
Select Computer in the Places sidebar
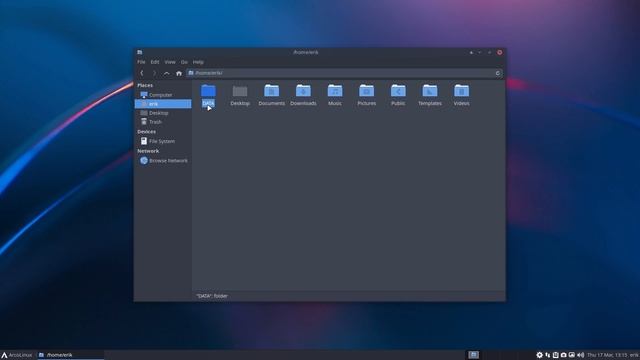[x=163, y=95]
